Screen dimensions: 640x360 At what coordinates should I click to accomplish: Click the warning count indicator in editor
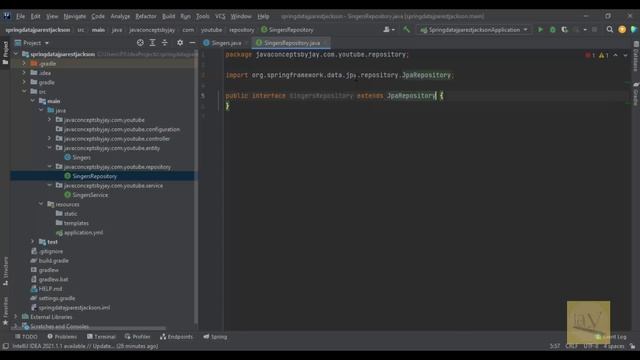(x=604, y=55)
